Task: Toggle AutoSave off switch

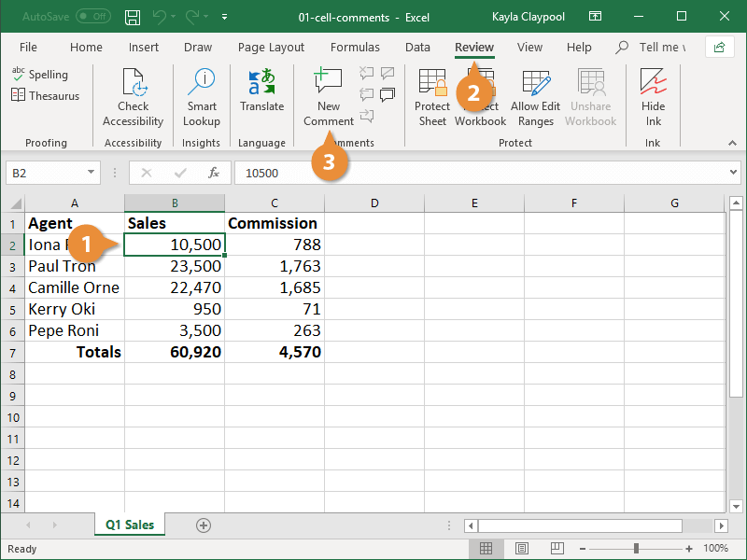Action: point(92,16)
